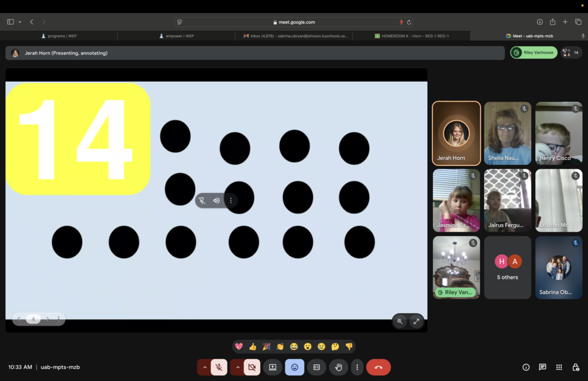Open host controls lock icon
This screenshot has height=381, width=588.
(575, 367)
